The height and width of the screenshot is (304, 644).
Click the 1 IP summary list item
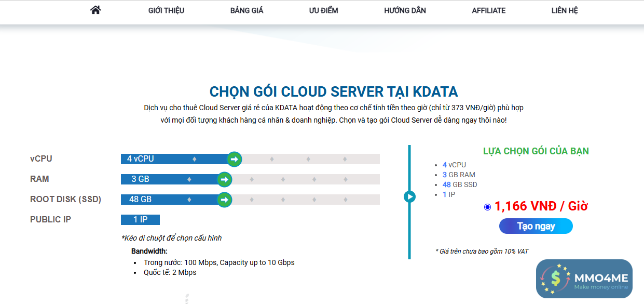449,194
